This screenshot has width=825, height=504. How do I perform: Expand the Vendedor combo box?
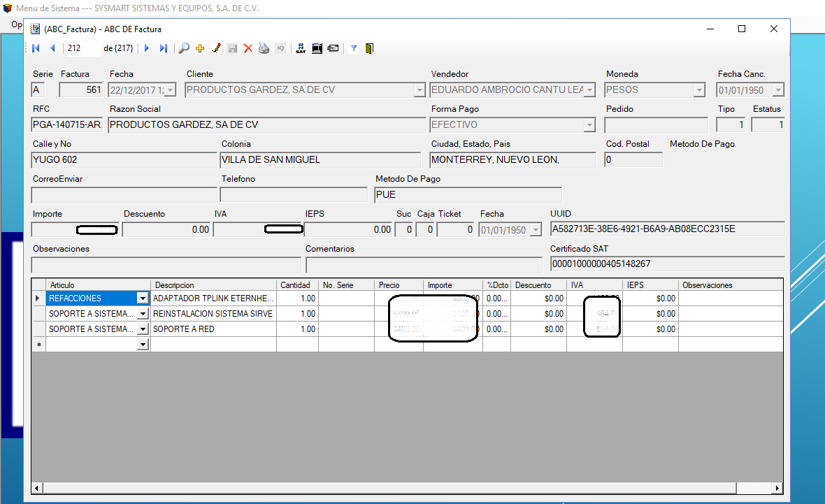(x=590, y=90)
